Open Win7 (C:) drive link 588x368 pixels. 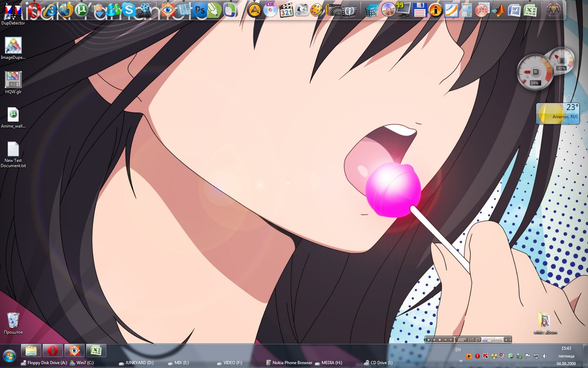82,363
